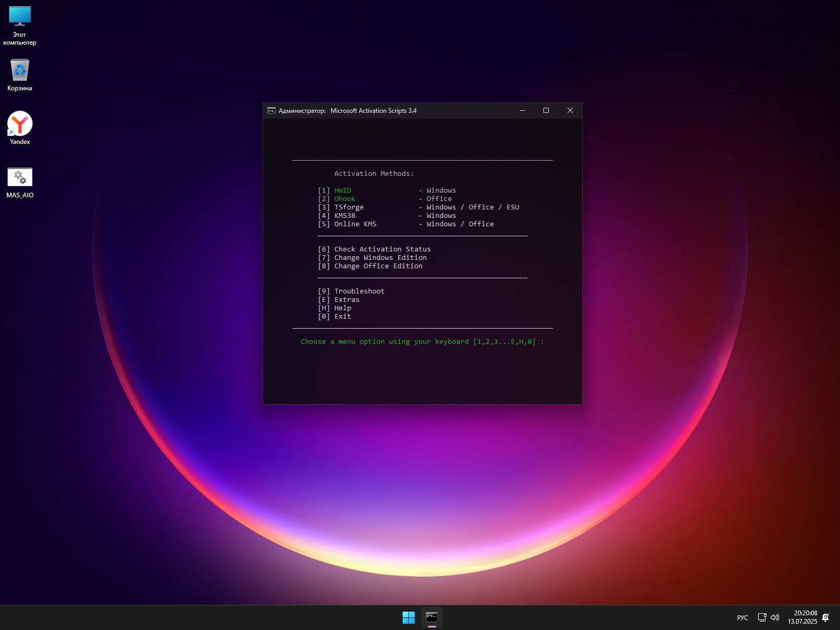The height and width of the screenshot is (630, 840).
Task: Click the РУС language indicator
Action: coord(742,617)
